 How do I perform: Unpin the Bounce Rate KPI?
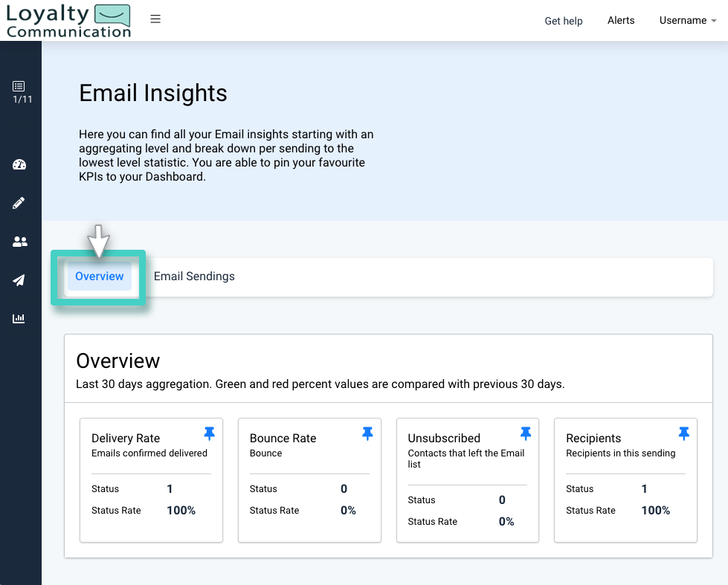[367, 433]
